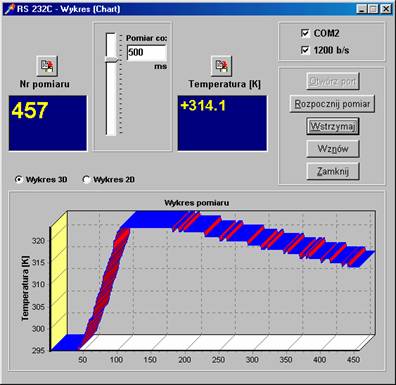Screen dimensions: 396x385
Task: Select the Wykres 3D radio button
Action: [19, 180]
